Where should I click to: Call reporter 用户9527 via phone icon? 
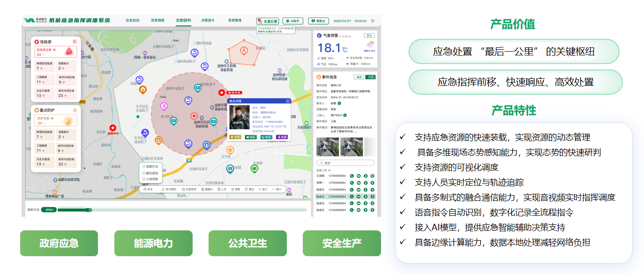[345, 115]
